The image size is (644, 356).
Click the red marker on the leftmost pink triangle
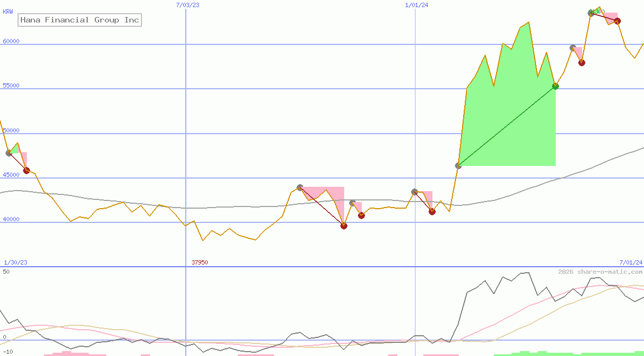(x=25, y=170)
